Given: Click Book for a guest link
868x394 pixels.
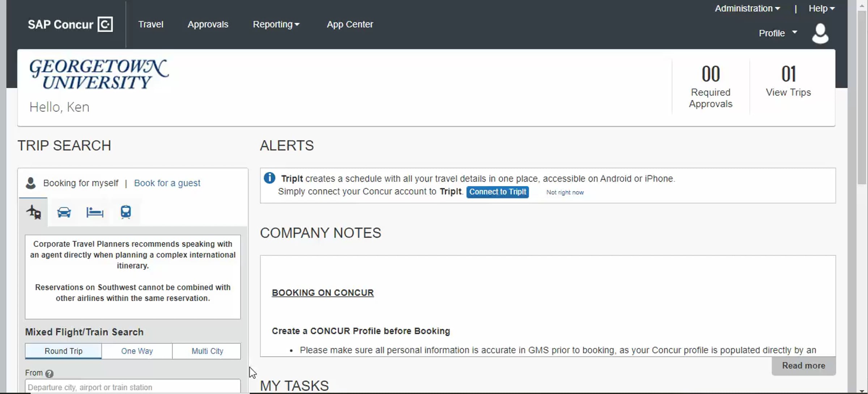Looking at the screenshot, I should click(167, 183).
